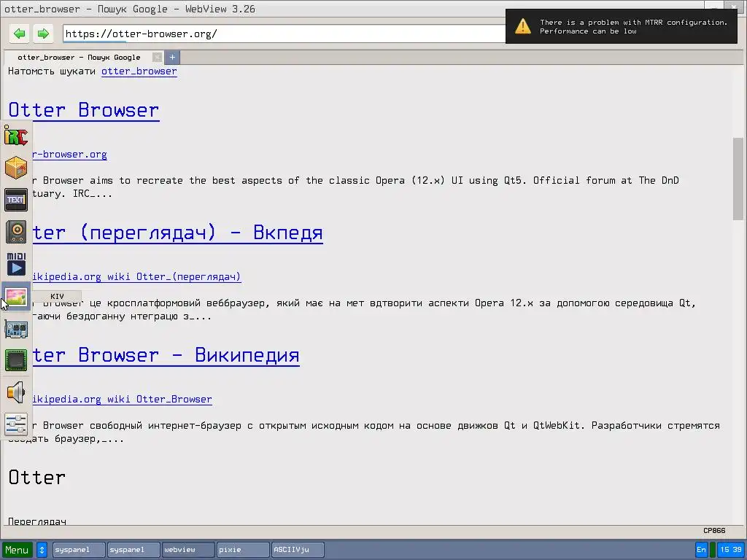747x560 pixels.
Task: Launch the KIV image viewer icon
Action: 16,296
